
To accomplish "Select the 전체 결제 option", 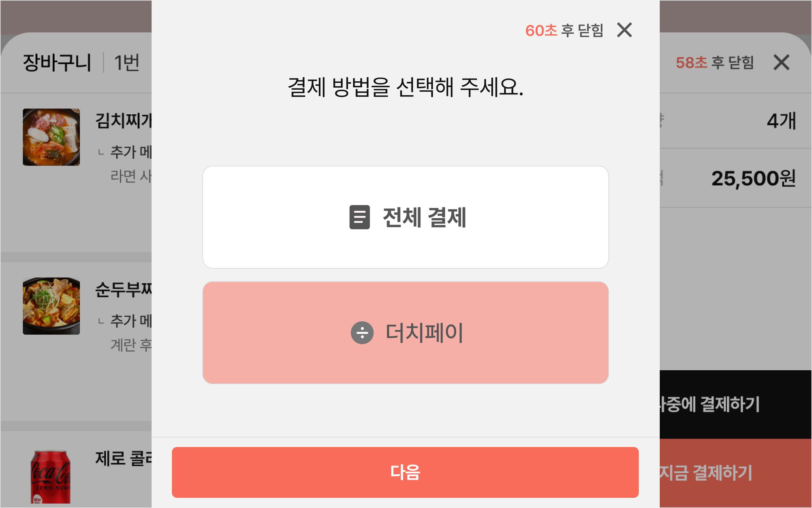I will click(x=405, y=217).
